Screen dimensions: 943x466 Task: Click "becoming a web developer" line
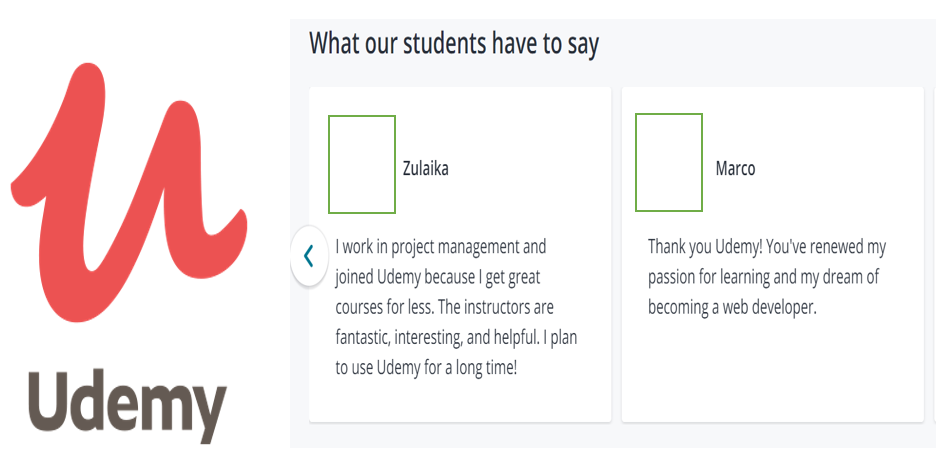[x=732, y=307]
